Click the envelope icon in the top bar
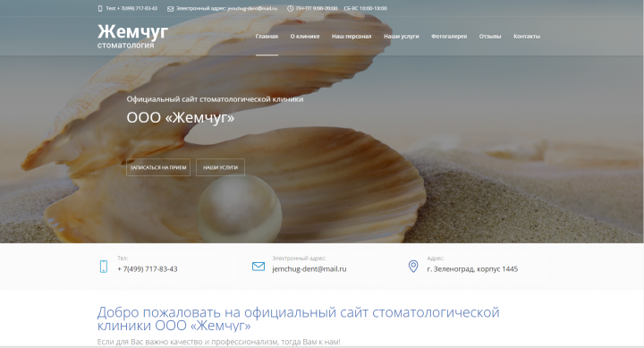644x348 pixels. 171,9
